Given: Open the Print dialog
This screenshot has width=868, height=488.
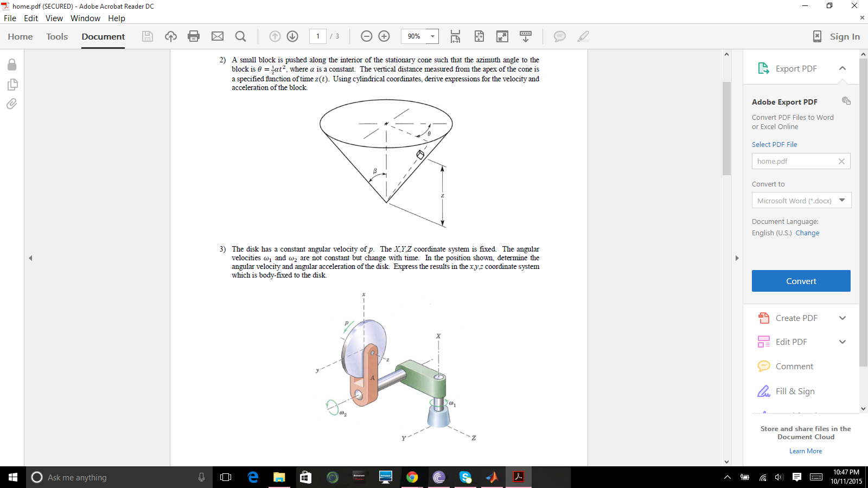Looking at the screenshot, I should (x=194, y=36).
